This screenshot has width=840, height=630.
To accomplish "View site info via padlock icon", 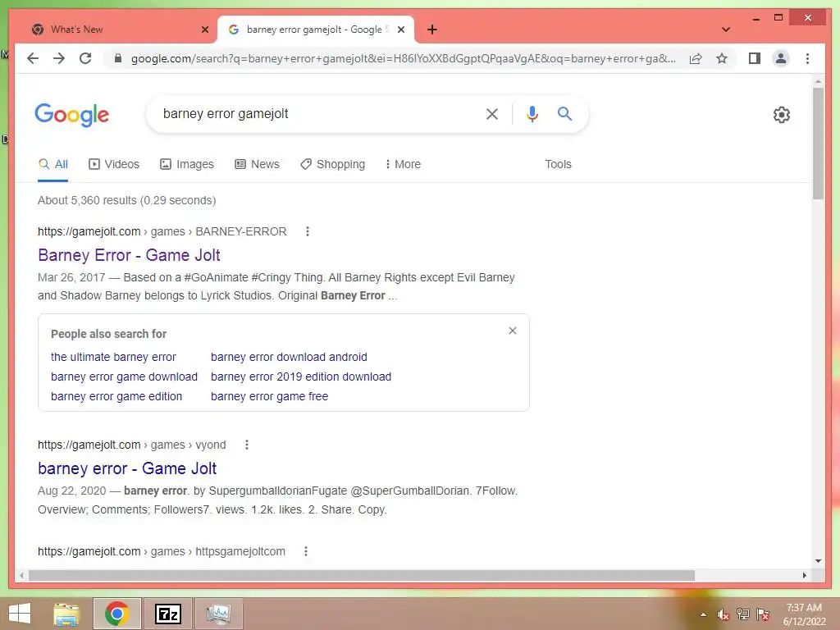I will (x=118, y=58).
